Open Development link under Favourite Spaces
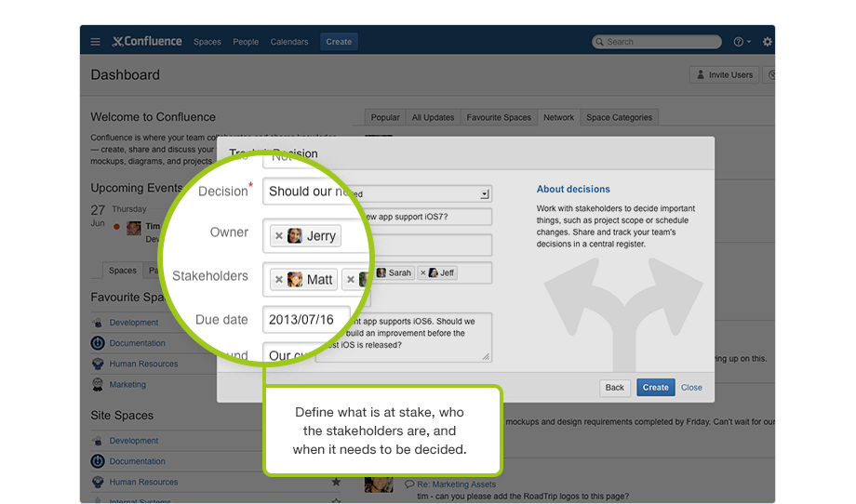 point(134,323)
